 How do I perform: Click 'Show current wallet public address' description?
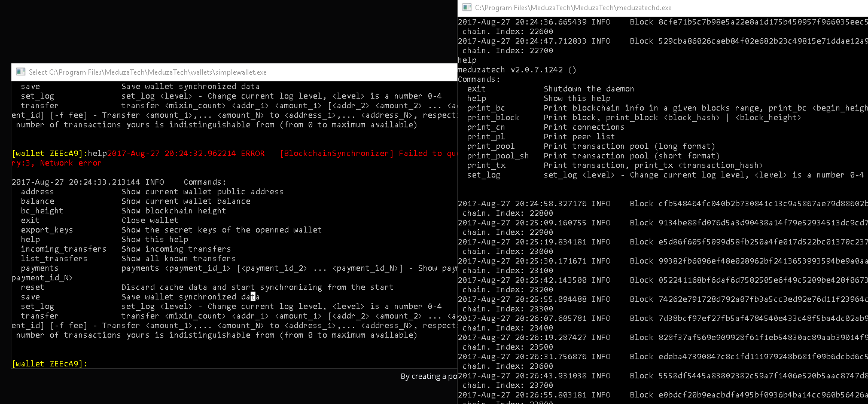[202, 192]
